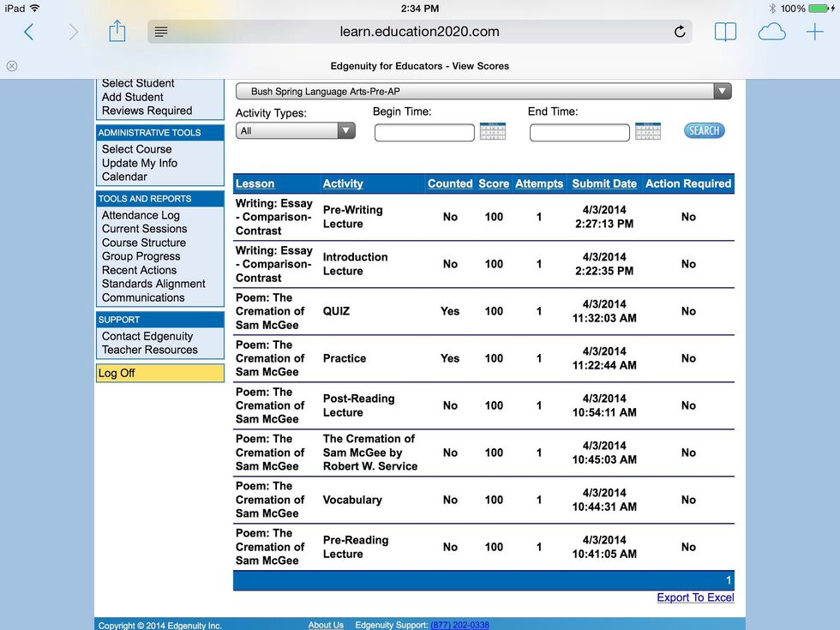Sort results by the Score column
840x630 pixels.
[x=494, y=183]
